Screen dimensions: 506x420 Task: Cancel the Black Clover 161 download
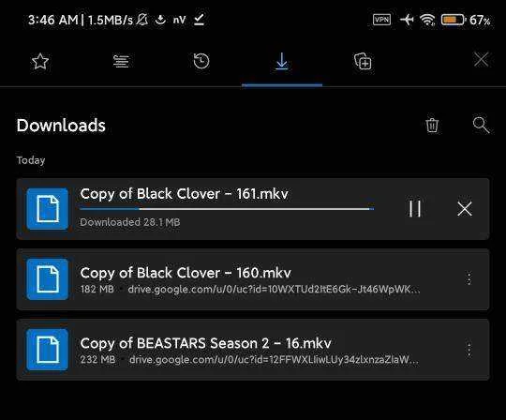pos(465,208)
